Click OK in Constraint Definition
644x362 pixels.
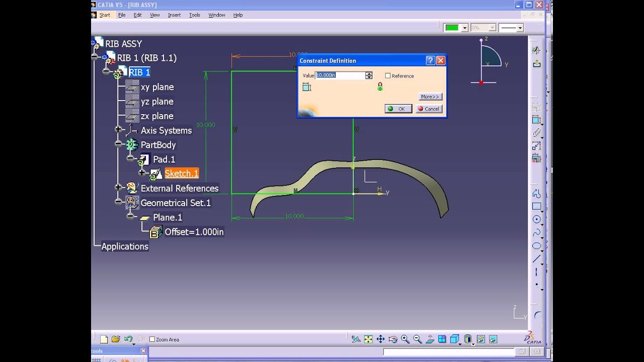pos(398,109)
